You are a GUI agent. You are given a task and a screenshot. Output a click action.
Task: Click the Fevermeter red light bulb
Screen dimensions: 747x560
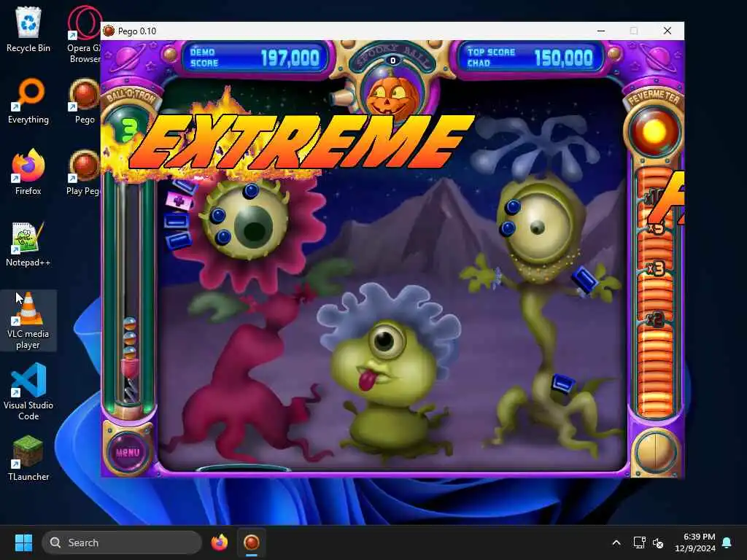tap(654, 131)
